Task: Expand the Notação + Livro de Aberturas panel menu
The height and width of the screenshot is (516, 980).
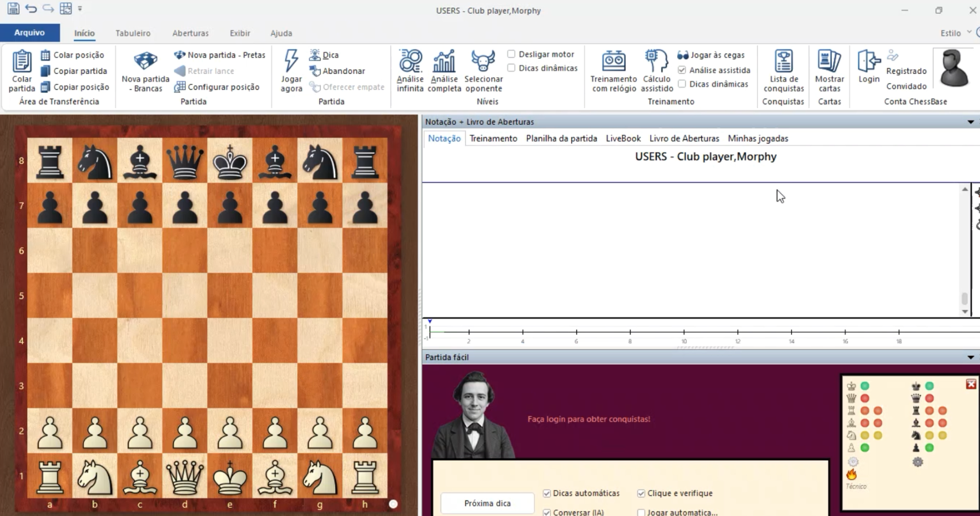Action: pyautogui.click(x=971, y=122)
